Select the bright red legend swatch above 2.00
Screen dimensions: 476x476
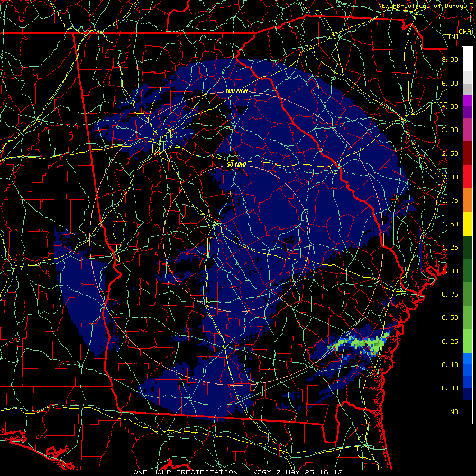pos(467,177)
